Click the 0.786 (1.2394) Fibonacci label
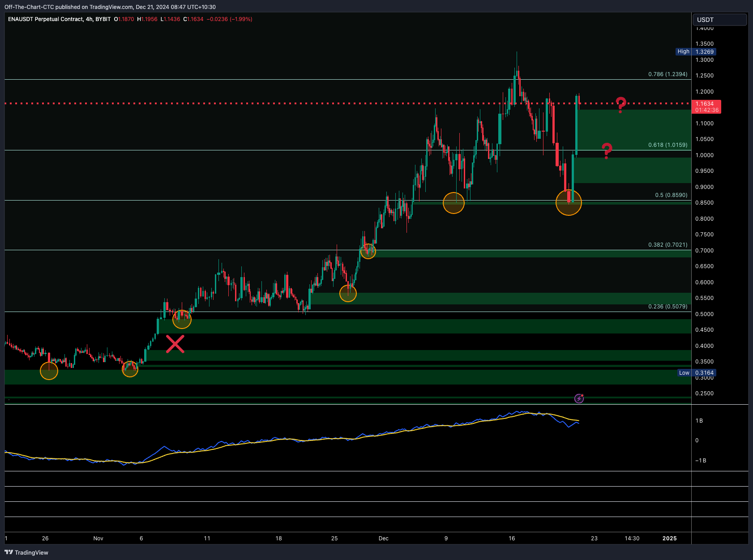Viewport: 753px width, 560px height. 667,74
